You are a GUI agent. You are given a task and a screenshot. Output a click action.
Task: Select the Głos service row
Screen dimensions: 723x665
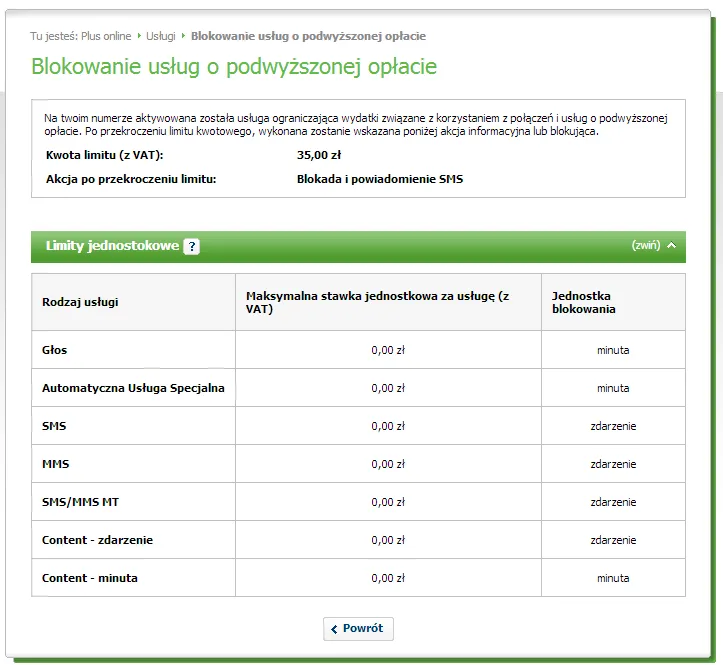click(55, 350)
